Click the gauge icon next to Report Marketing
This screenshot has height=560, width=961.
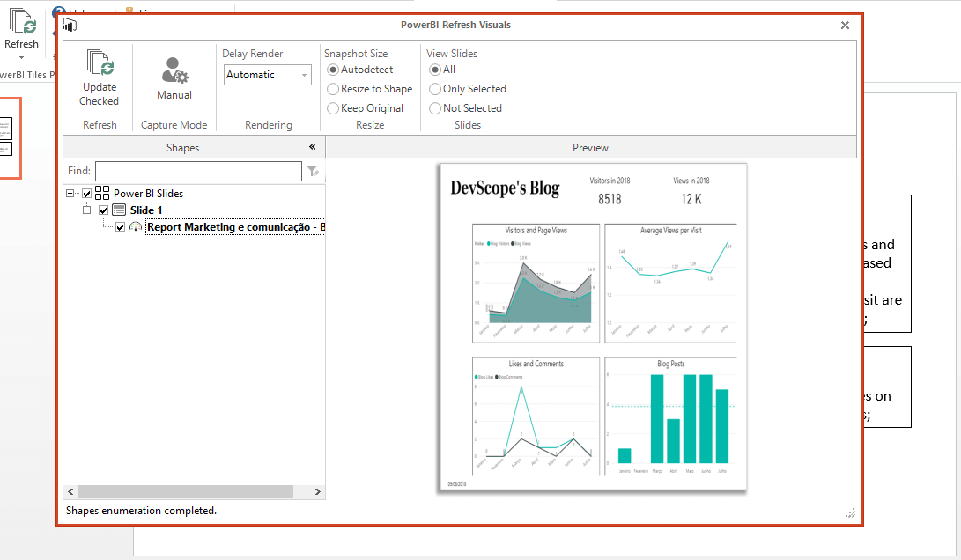tap(135, 226)
